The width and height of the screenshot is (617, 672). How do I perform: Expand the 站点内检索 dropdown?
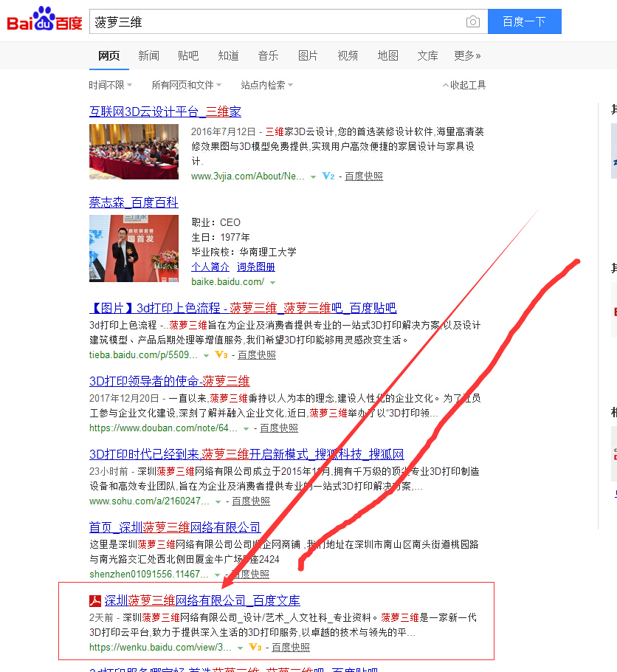tap(267, 85)
